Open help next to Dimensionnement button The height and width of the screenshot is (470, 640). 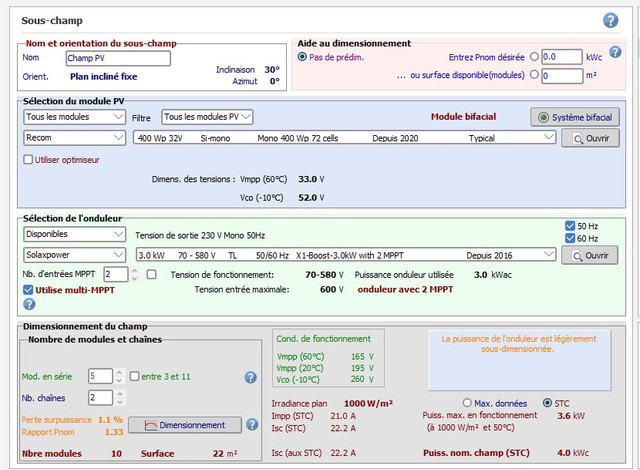(252, 425)
